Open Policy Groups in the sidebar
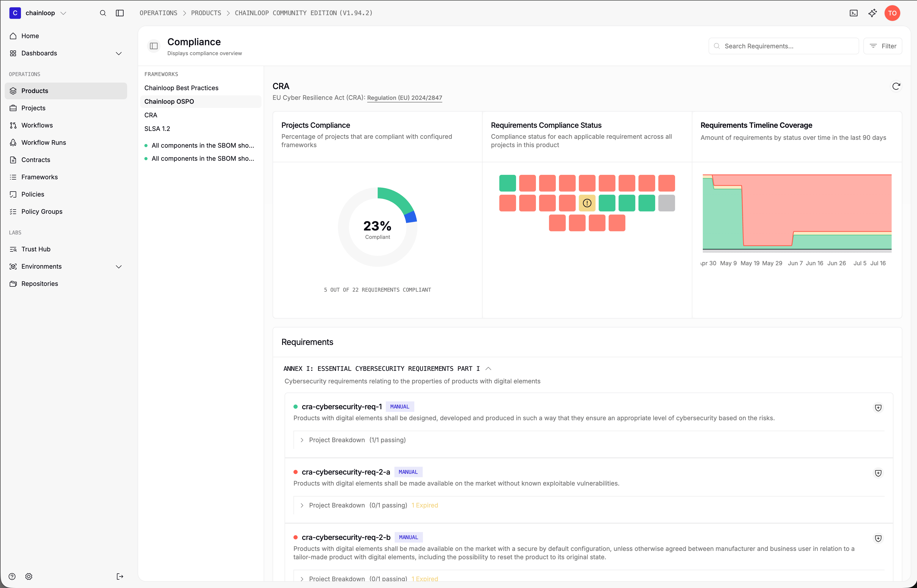 coord(66,211)
